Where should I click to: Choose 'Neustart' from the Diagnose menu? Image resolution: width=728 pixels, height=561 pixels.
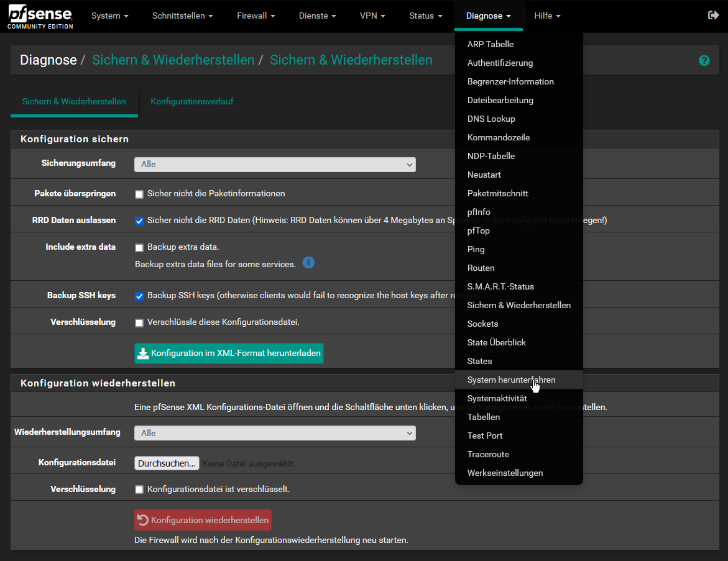[518, 175]
